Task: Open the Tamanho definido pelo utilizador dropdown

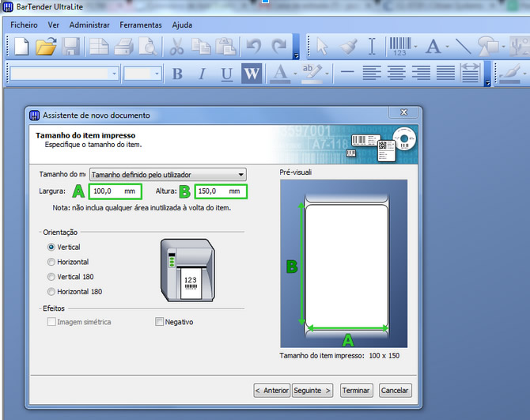Action: pos(167,175)
